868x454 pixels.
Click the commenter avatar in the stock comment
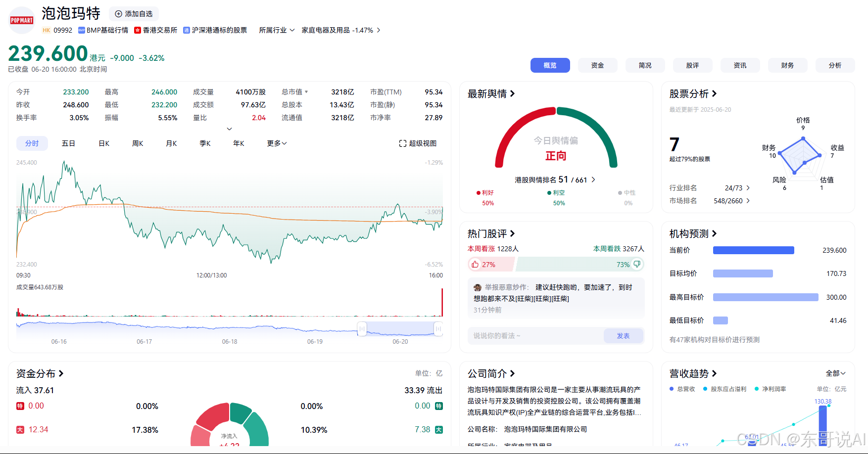pyautogui.click(x=478, y=287)
